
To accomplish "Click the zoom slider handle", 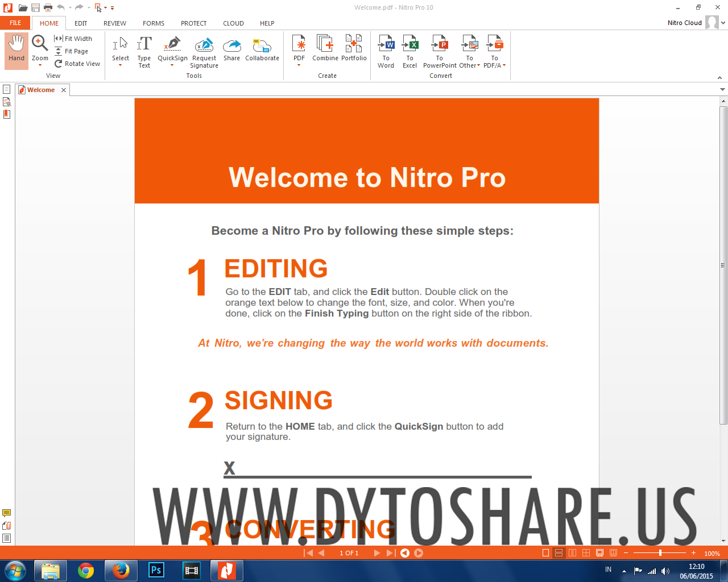I will (660, 553).
